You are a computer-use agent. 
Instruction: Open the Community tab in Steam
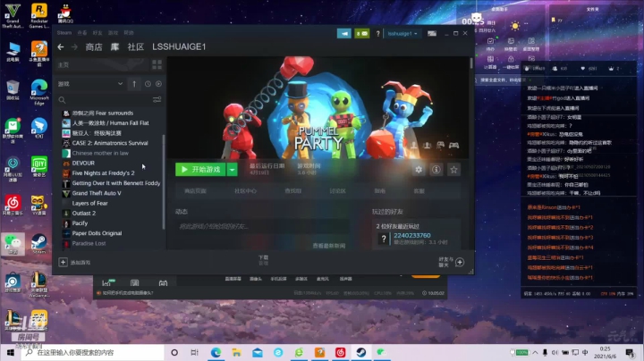click(x=136, y=47)
